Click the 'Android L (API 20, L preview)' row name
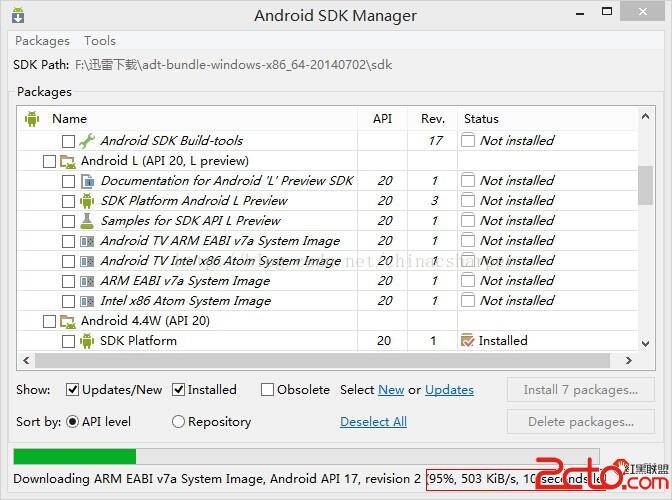The width and height of the screenshot is (672, 500). pyautogui.click(x=165, y=161)
